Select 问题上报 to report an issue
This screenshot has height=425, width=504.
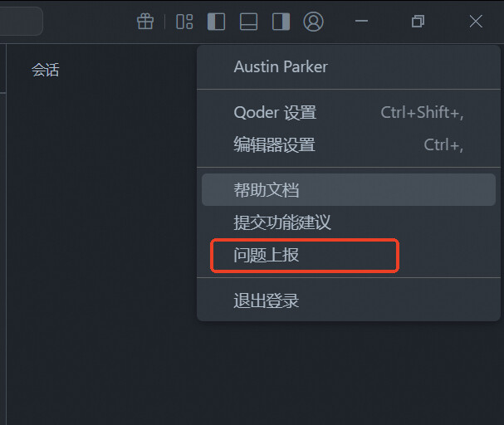pos(267,256)
